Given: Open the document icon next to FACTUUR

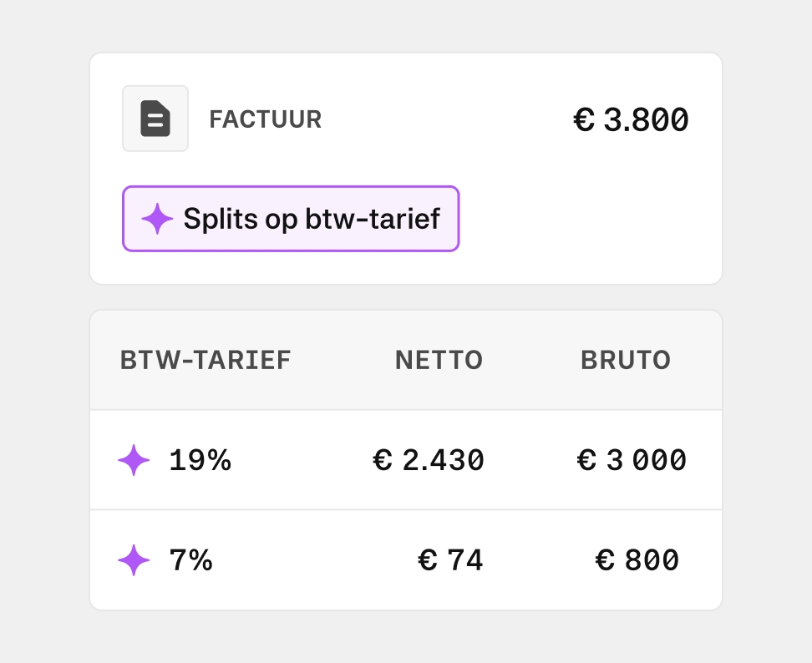Looking at the screenshot, I should (155, 119).
